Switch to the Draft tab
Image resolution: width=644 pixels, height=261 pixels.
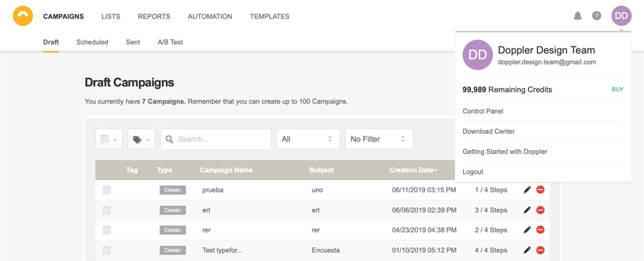click(x=51, y=42)
